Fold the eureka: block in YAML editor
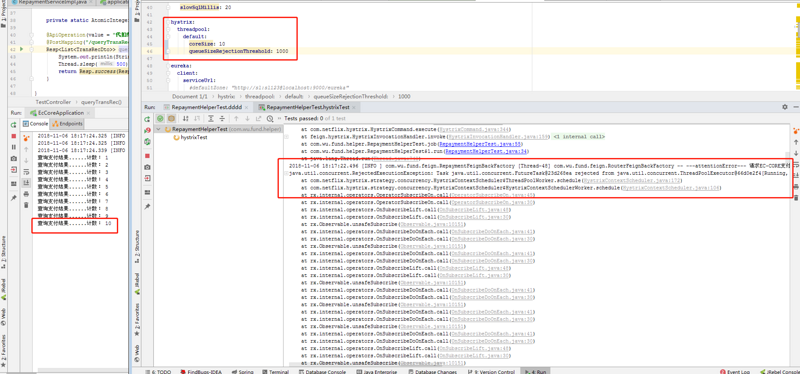The image size is (800, 374). click(x=167, y=66)
